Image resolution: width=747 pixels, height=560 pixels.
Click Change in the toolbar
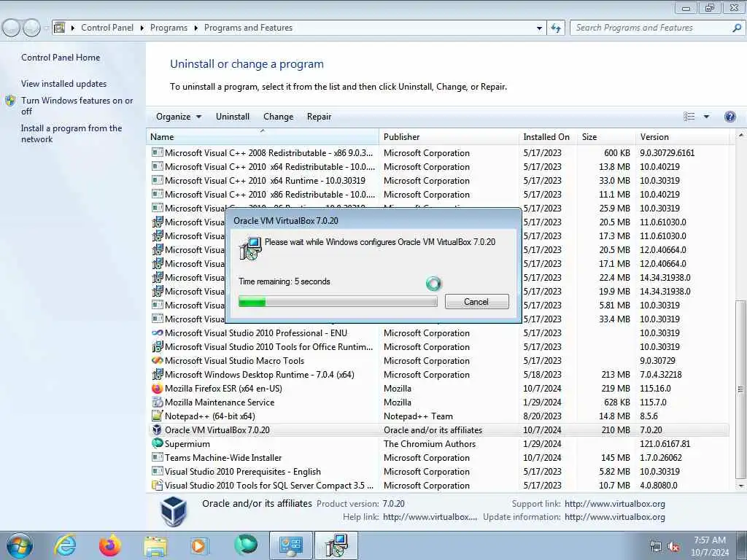tap(278, 117)
